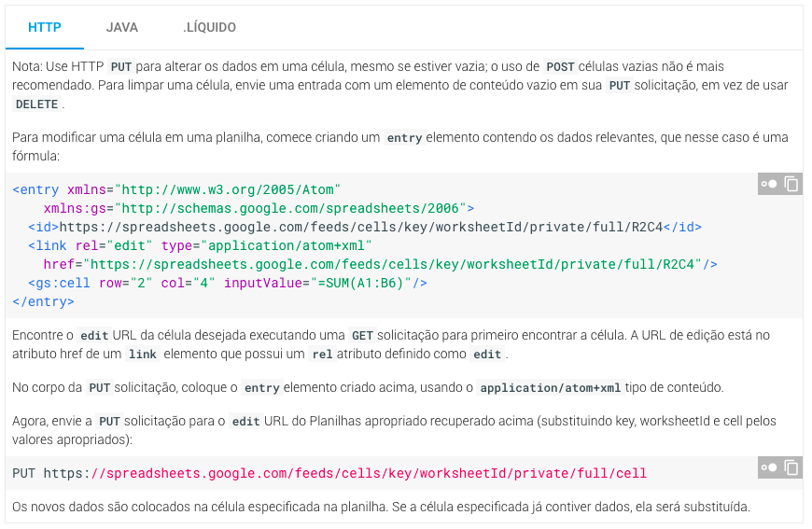Click the GET inline code word
The width and height of the screenshot is (812, 529).
362,336
